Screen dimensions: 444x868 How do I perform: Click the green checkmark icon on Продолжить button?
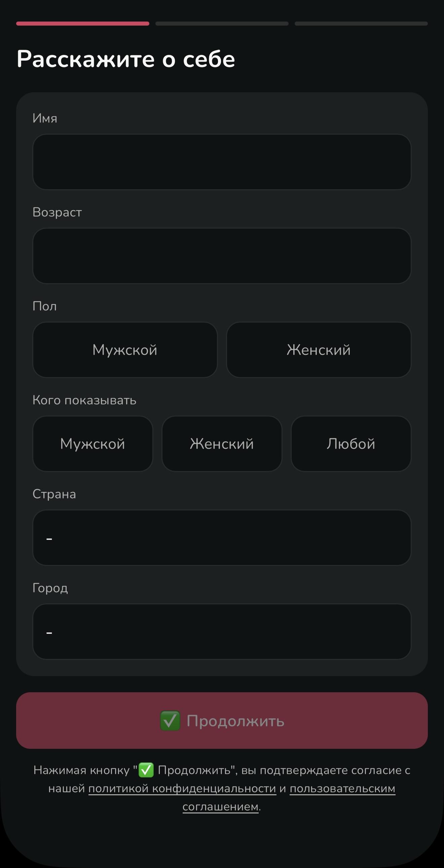click(x=170, y=721)
